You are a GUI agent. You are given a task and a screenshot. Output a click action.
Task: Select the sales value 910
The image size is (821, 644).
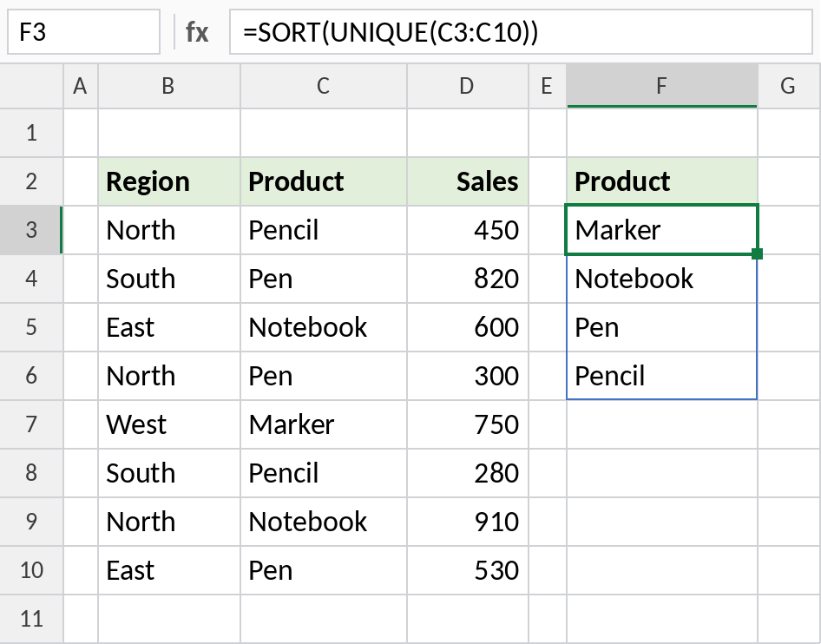tap(468, 522)
